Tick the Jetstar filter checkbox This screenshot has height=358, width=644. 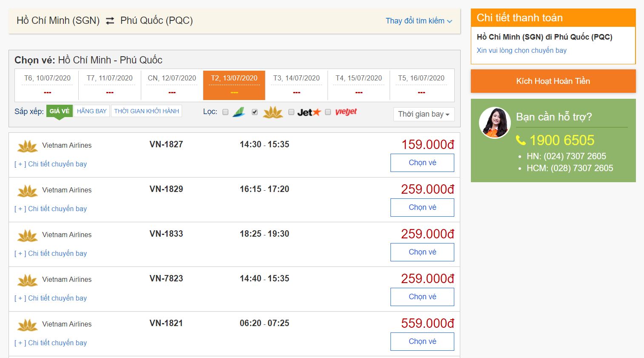point(291,112)
